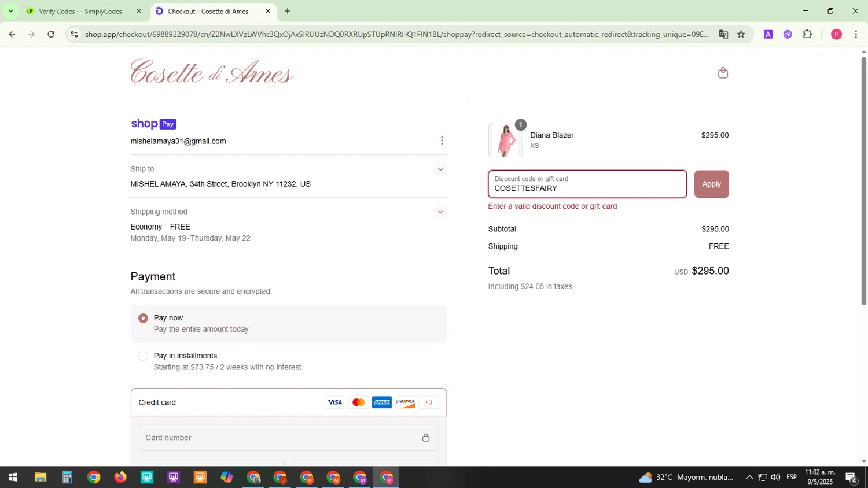Click the Visa card icon
This screenshot has height=488, width=868.
click(x=335, y=402)
